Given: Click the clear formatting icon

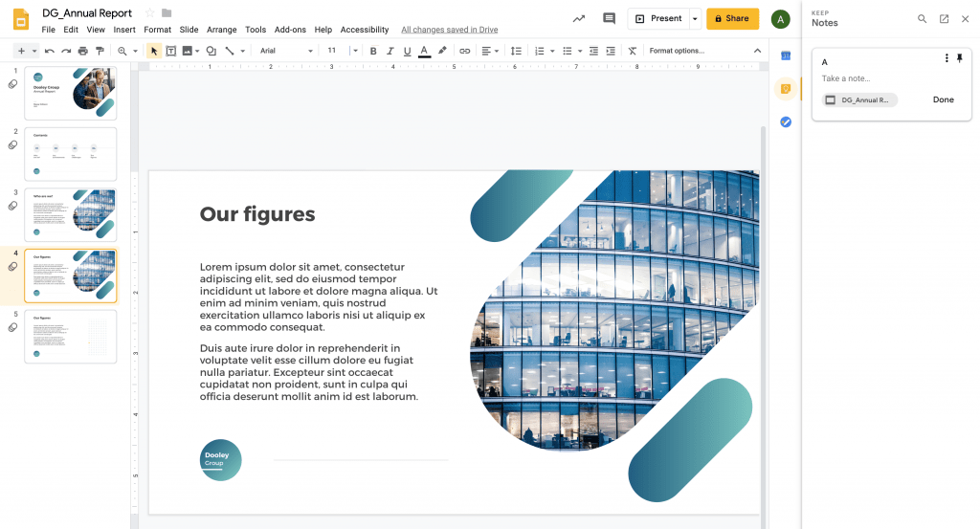Looking at the screenshot, I should (x=632, y=51).
